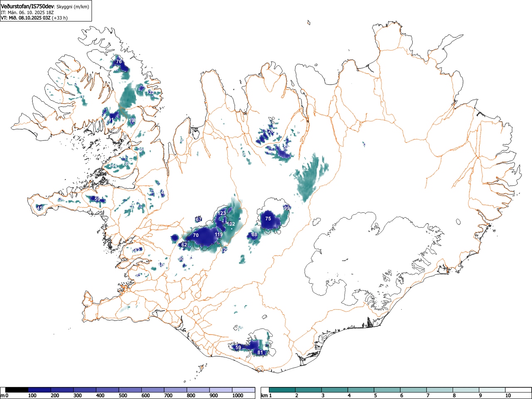Click the dark navy 100–200 m legend swatch
This screenshot has width=532, height=399.
tap(39, 390)
